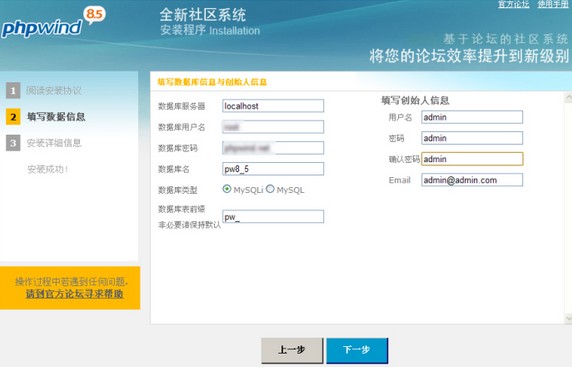Focus the 数据库用户名 input field
572x367 pixels.
coord(273,127)
